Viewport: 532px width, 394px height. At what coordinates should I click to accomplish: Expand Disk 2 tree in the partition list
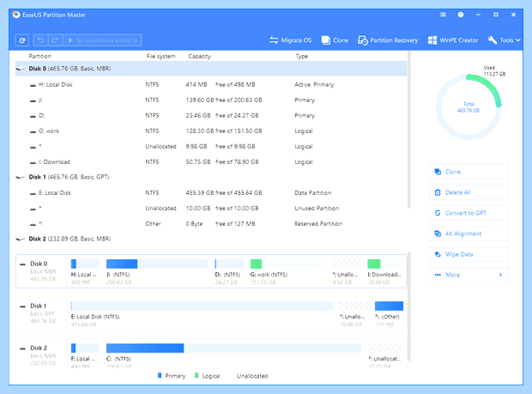pyautogui.click(x=21, y=239)
